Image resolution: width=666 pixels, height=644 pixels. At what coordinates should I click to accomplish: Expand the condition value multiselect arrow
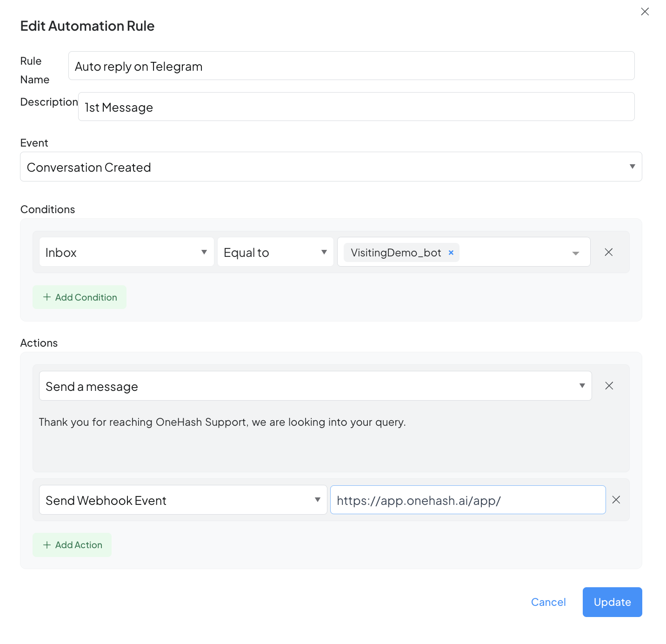pos(576,253)
